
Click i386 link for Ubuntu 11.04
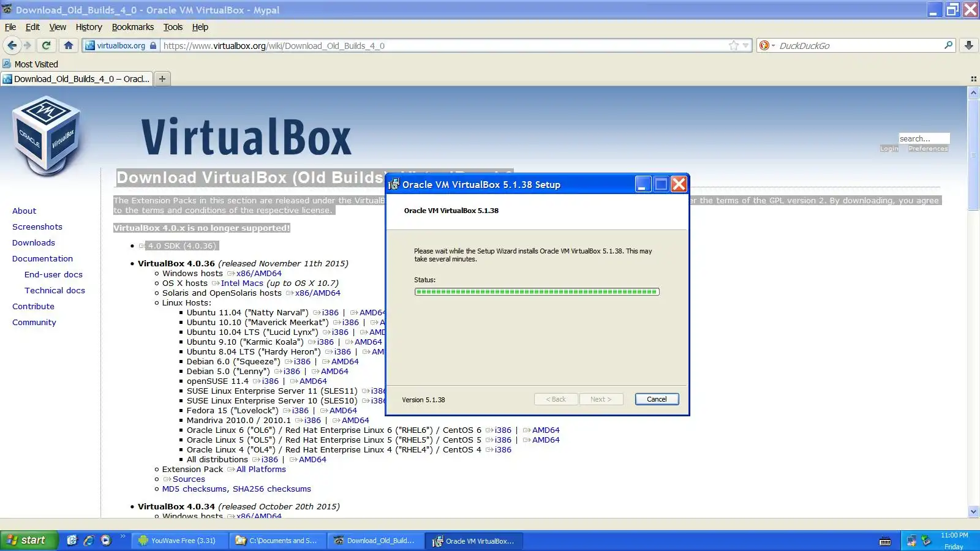(330, 313)
